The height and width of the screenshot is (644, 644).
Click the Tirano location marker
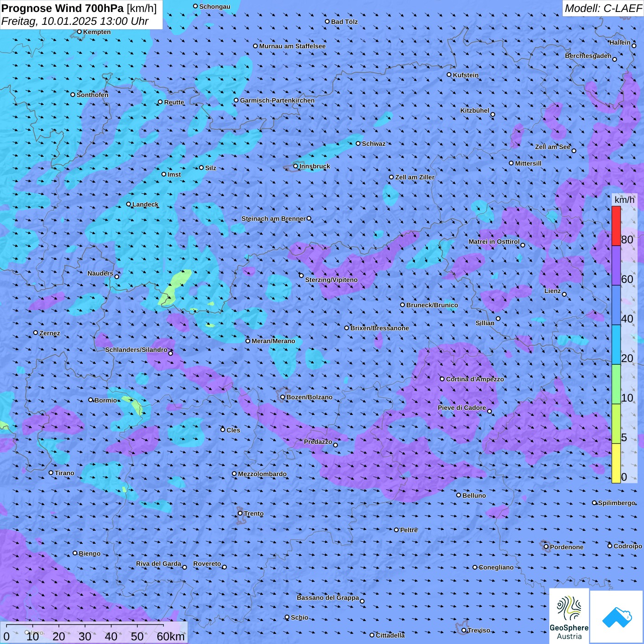(51, 473)
